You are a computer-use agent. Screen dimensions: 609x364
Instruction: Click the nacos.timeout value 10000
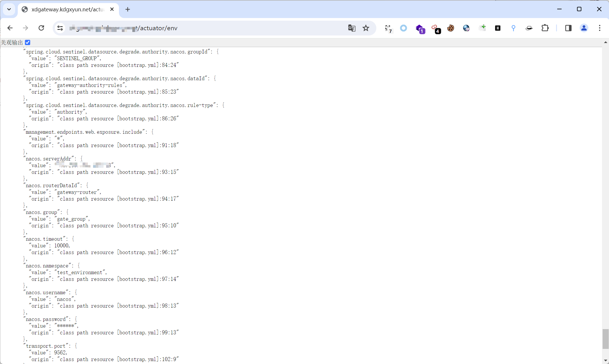tap(61, 246)
